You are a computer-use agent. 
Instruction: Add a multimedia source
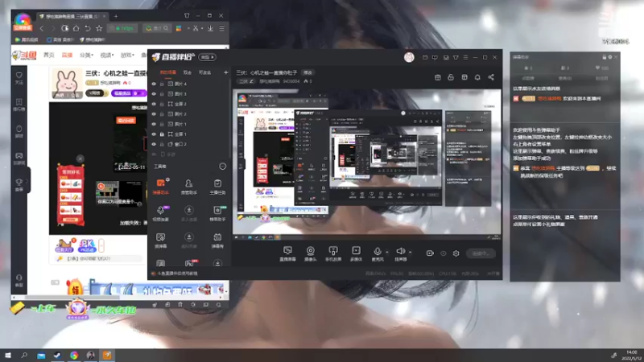tap(356, 253)
